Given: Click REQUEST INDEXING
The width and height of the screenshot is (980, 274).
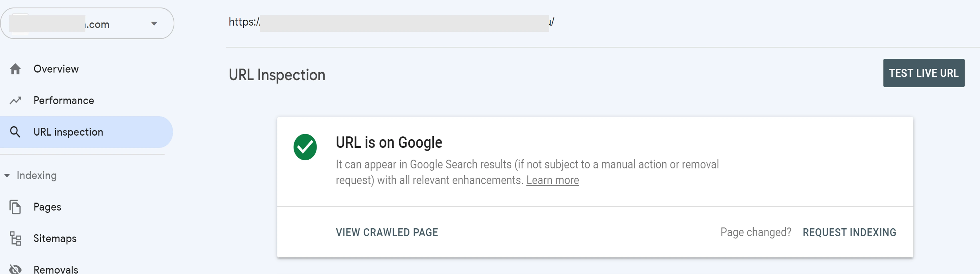Looking at the screenshot, I should 849,232.
